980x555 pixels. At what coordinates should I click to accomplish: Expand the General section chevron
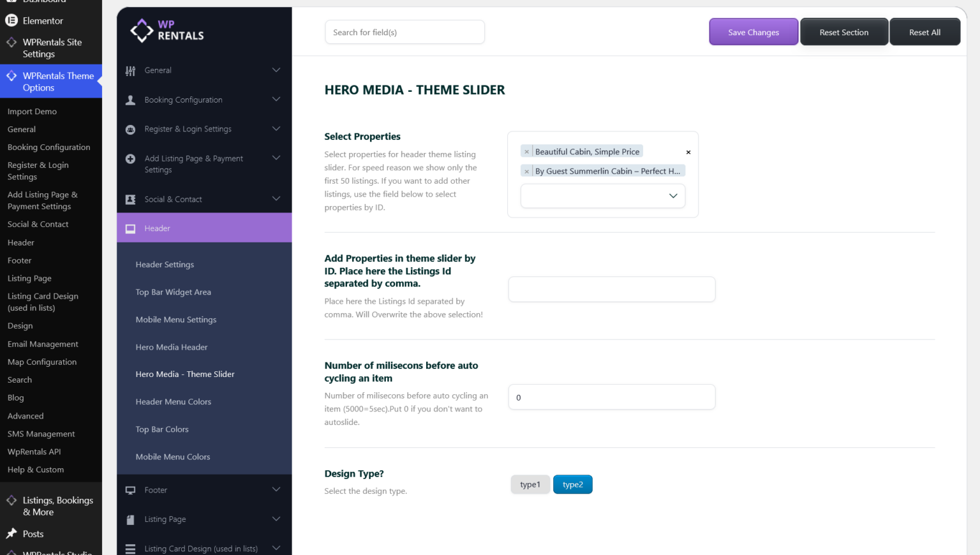(276, 70)
